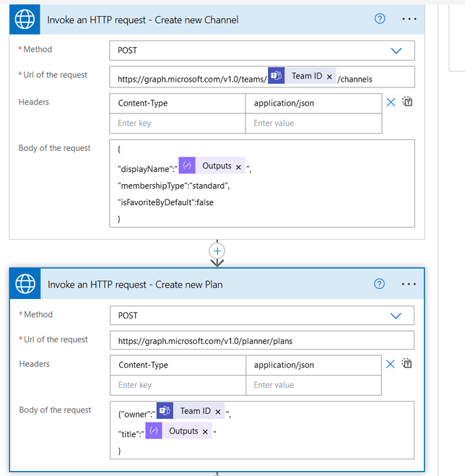Open more options menu for Create new Channel

pyautogui.click(x=409, y=20)
